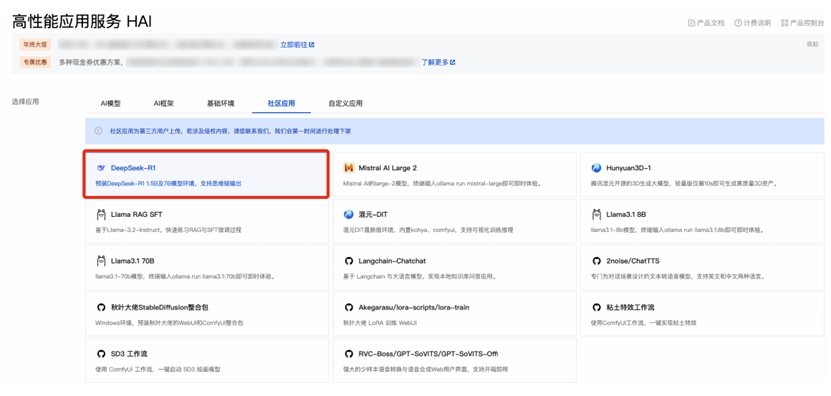Click the Langchain-Chatchat GitHub icon
The image size is (831, 396).
(x=349, y=261)
